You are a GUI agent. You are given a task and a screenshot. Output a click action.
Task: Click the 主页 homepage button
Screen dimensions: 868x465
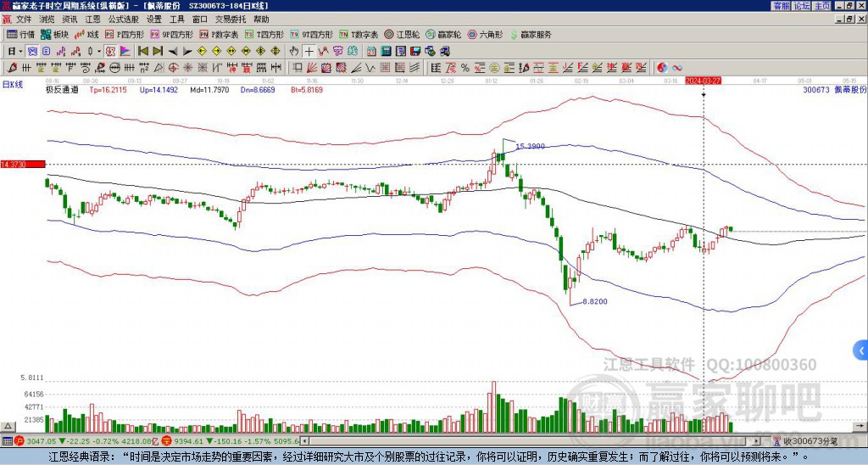pos(822,6)
